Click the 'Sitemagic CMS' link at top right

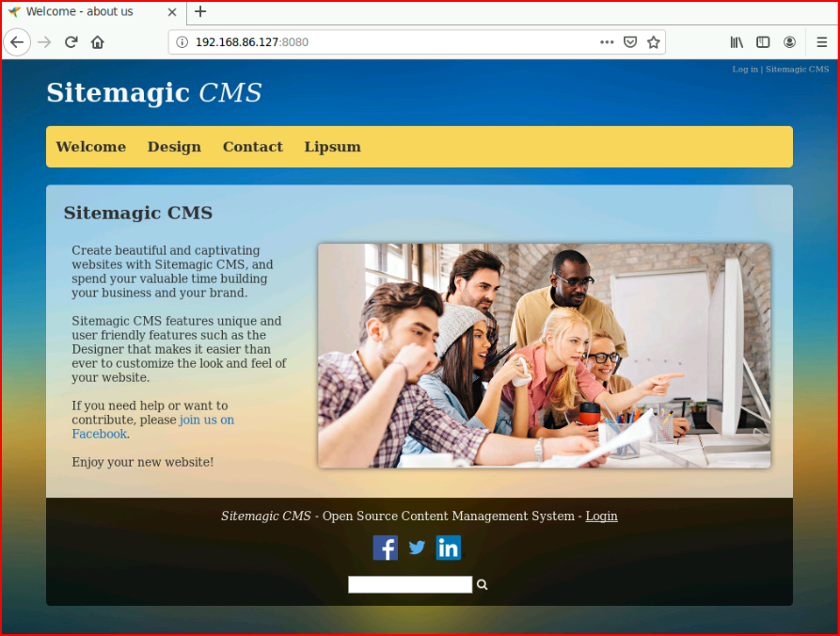797,69
